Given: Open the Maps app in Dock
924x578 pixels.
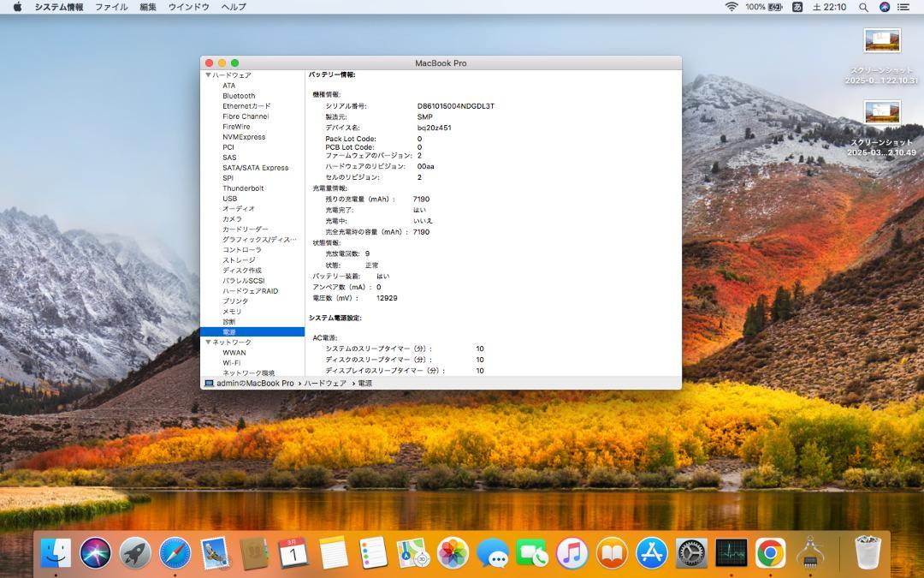Looking at the screenshot, I should tap(412, 553).
